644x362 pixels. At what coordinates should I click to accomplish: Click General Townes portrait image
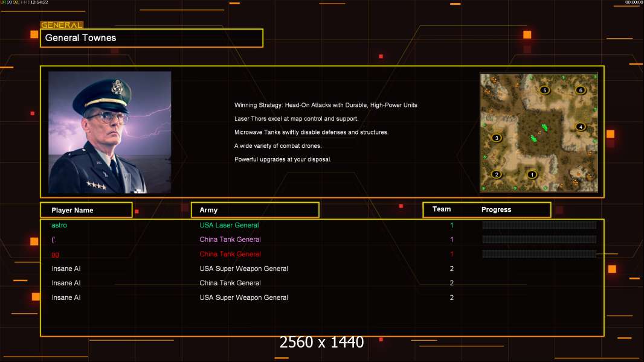click(x=110, y=132)
